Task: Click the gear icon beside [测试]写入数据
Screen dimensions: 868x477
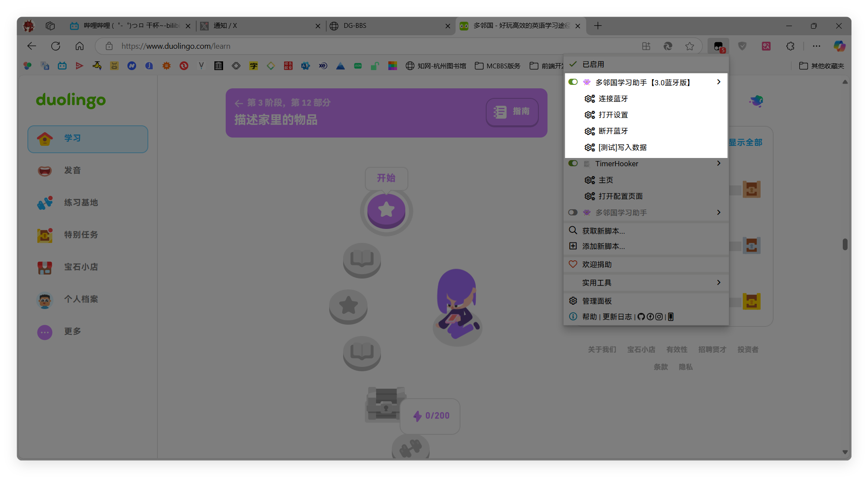Action: tap(590, 148)
